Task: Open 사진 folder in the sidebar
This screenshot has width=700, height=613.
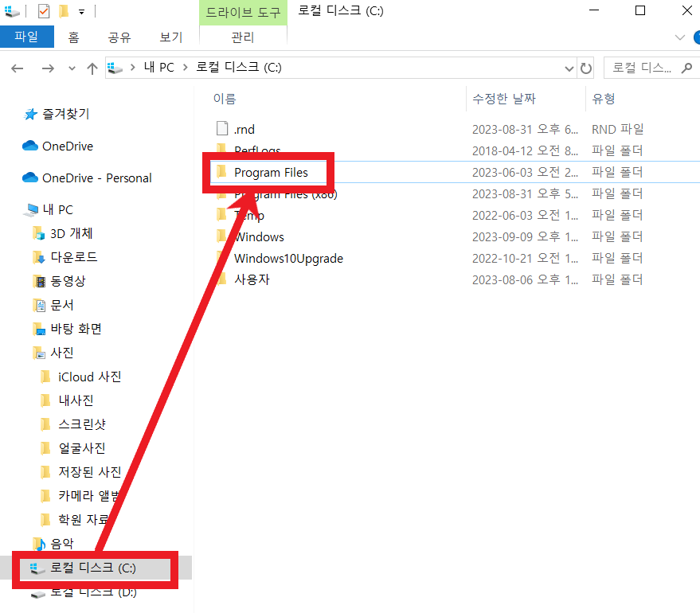Action: 62,353
